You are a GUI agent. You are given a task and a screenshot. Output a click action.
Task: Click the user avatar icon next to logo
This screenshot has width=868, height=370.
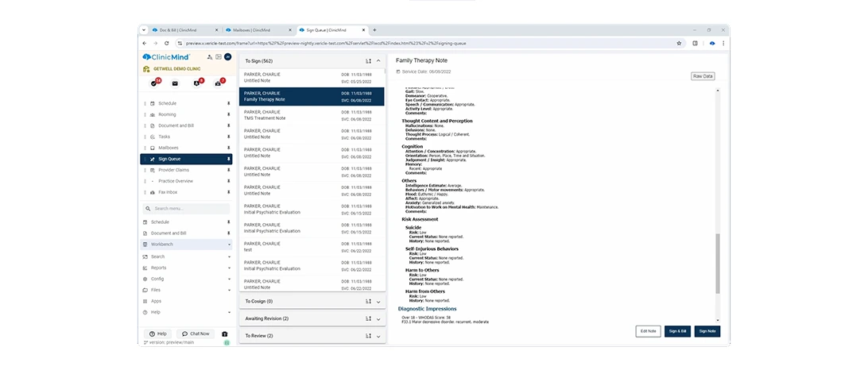(227, 57)
